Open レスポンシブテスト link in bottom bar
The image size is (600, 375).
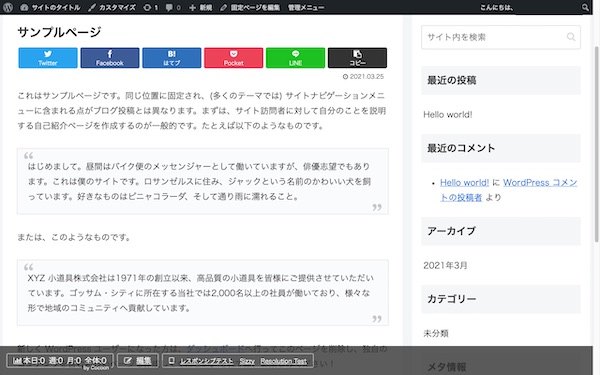(x=206, y=361)
